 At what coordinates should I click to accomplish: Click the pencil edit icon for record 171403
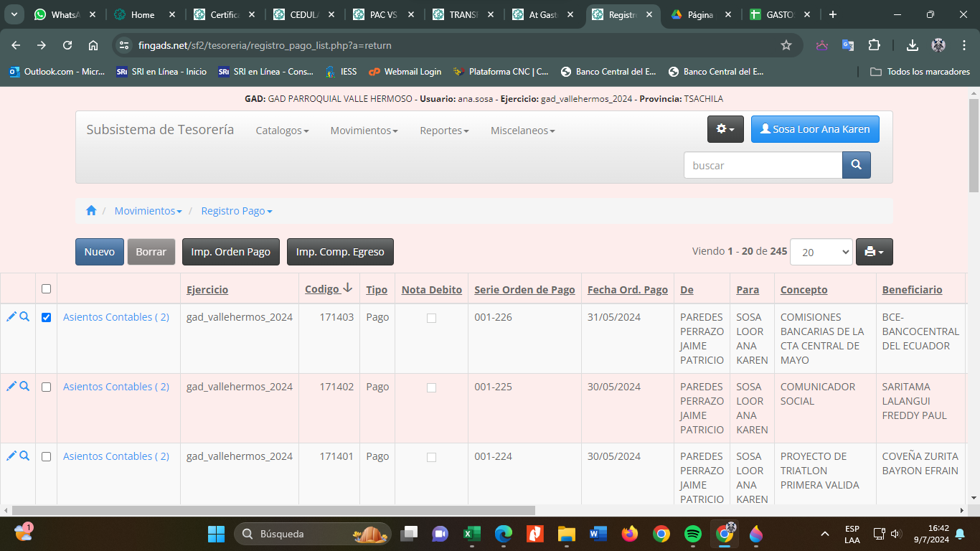11,316
